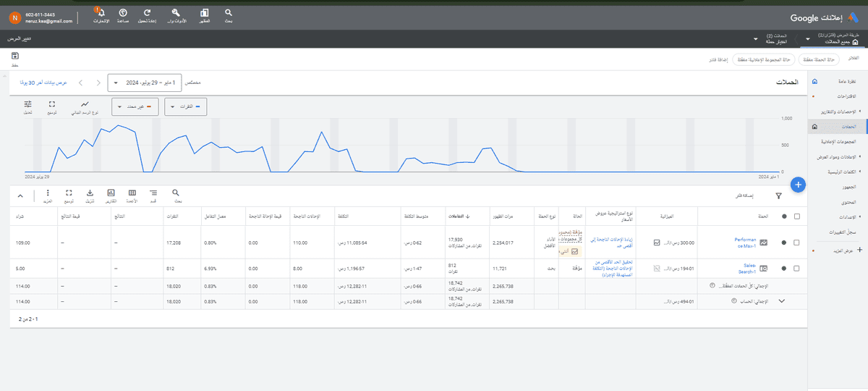Open the table columns icon
Screen dimensions: 868x391
point(132,193)
